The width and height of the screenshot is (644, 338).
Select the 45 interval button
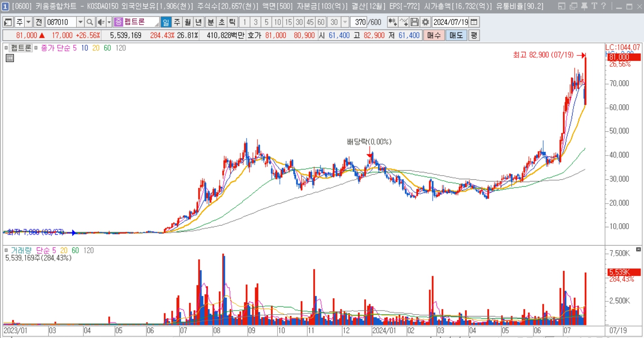click(x=310, y=22)
